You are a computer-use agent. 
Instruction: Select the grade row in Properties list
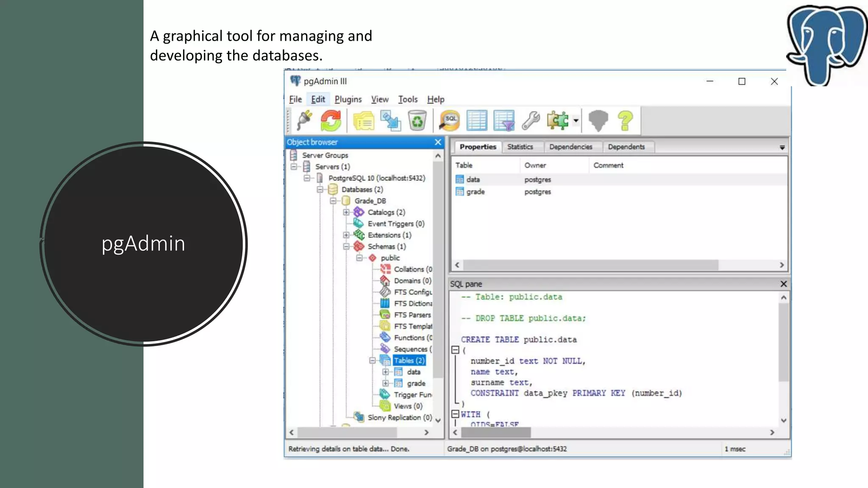point(475,192)
